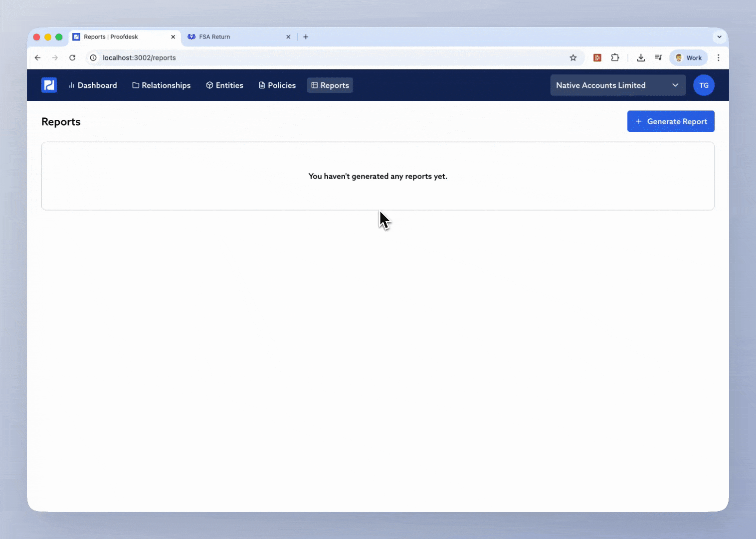Click the Generate Report button
Image resolution: width=756 pixels, height=539 pixels.
click(670, 121)
